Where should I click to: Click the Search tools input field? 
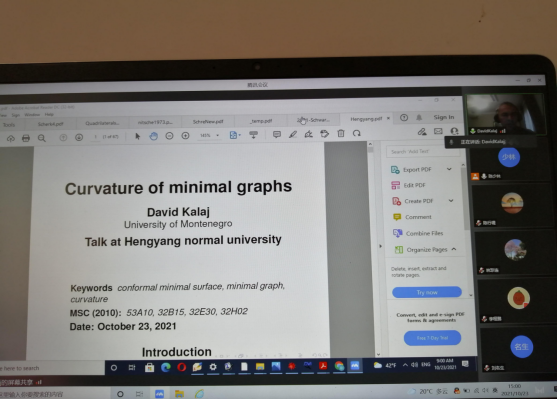point(422,152)
